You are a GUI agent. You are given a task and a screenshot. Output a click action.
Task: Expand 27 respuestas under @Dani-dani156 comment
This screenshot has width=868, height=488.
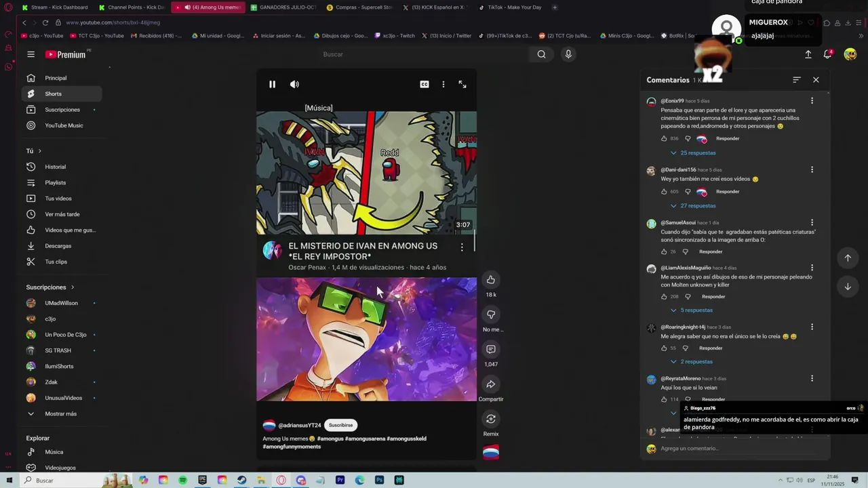(693, 205)
